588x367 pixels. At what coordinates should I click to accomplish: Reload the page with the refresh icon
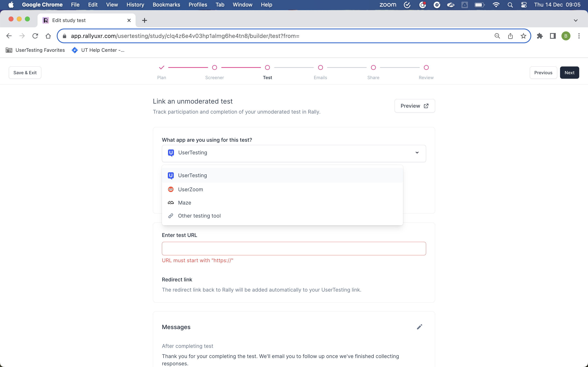click(x=35, y=36)
